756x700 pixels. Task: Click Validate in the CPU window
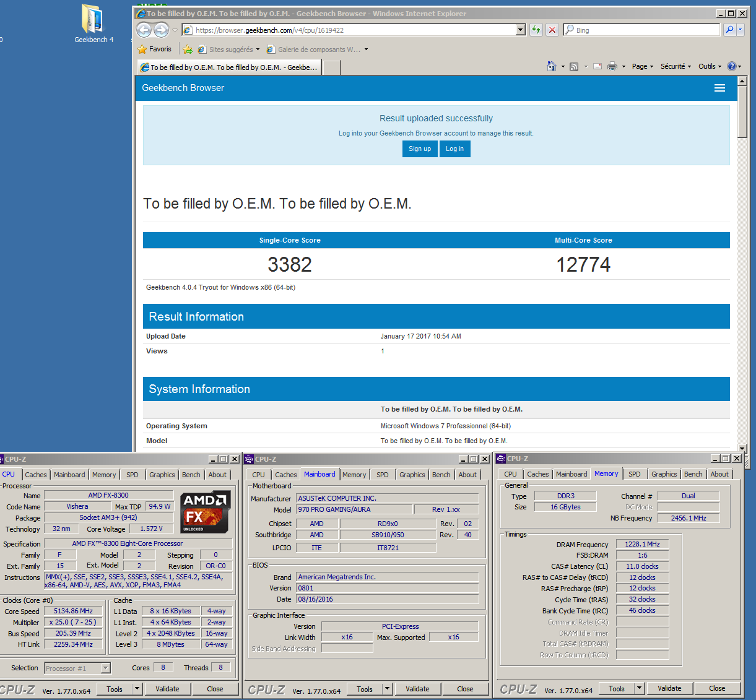167,689
